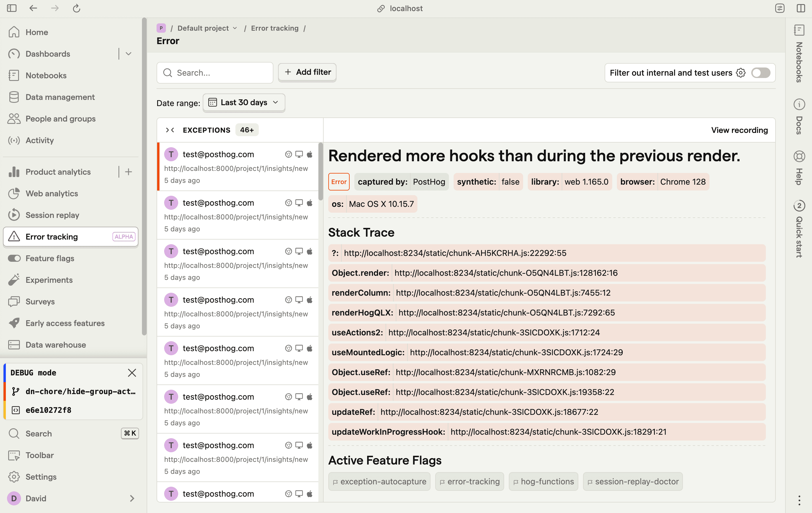Open settings gear beside Filter out internal users

[741, 72]
